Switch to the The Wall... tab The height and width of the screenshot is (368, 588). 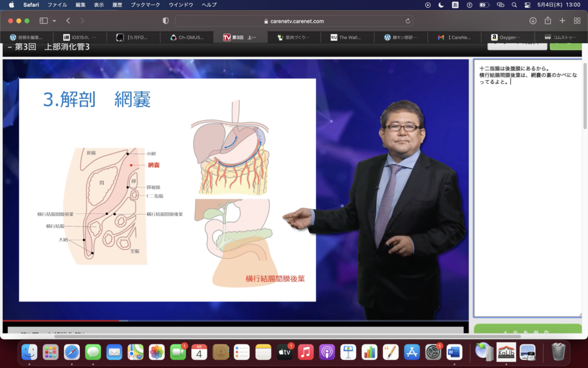(x=346, y=37)
